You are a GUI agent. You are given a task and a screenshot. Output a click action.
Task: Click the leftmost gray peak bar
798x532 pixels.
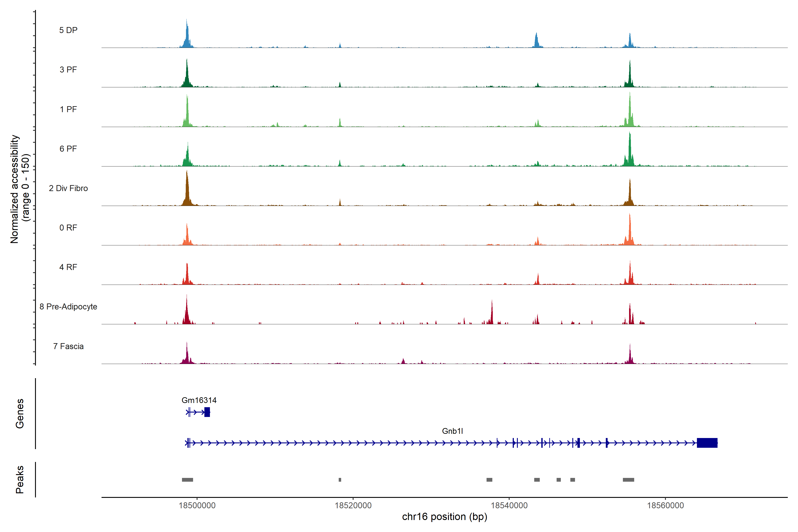(187, 480)
